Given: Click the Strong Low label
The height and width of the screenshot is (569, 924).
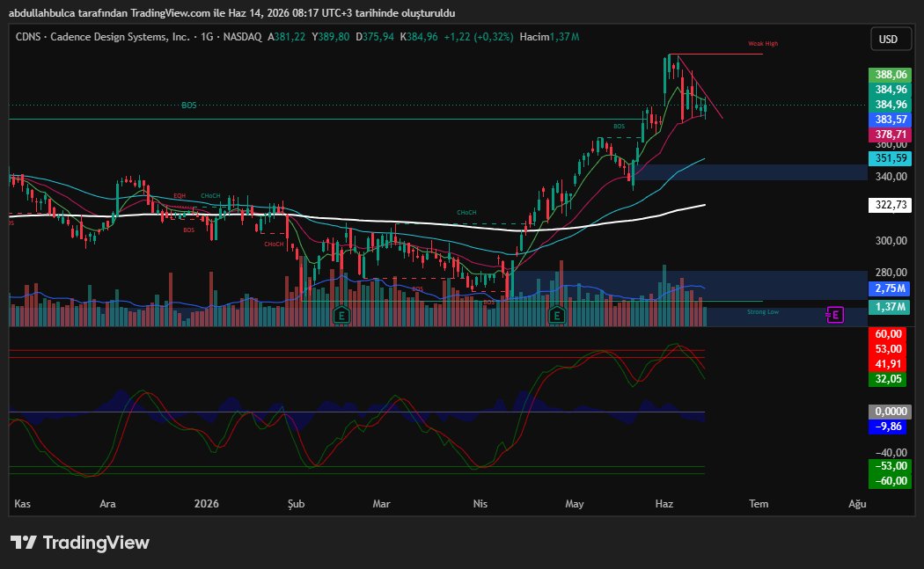Looking at the screenshot, I should (763, 311).
